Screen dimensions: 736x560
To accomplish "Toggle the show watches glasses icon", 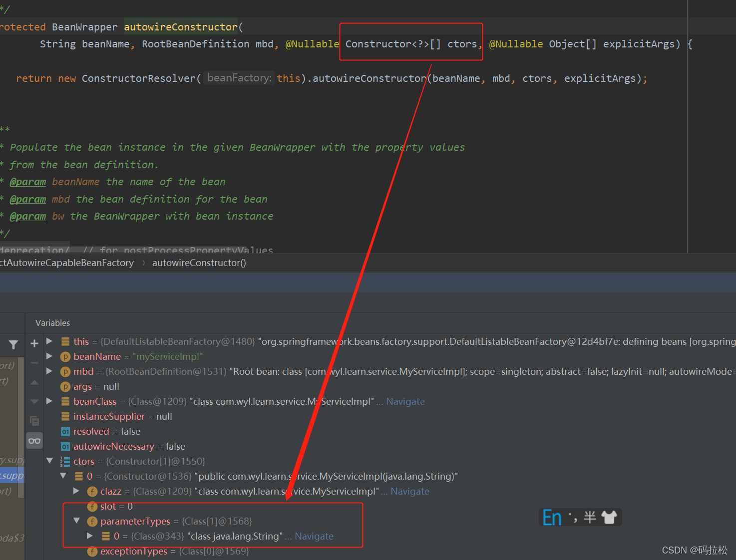I will [x=34, y=441].
